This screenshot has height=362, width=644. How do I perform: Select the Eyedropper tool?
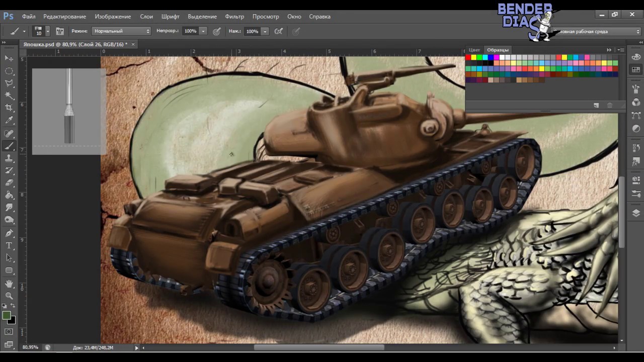point(9,121)
